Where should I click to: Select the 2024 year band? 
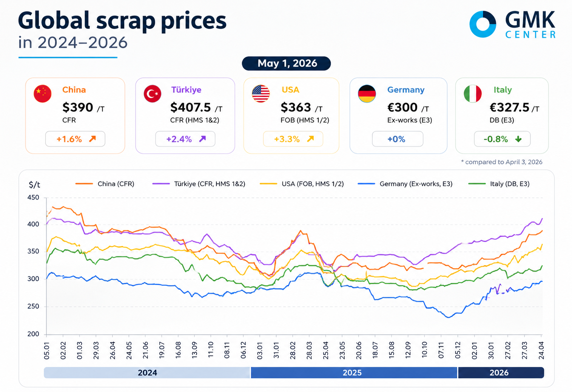147,373
